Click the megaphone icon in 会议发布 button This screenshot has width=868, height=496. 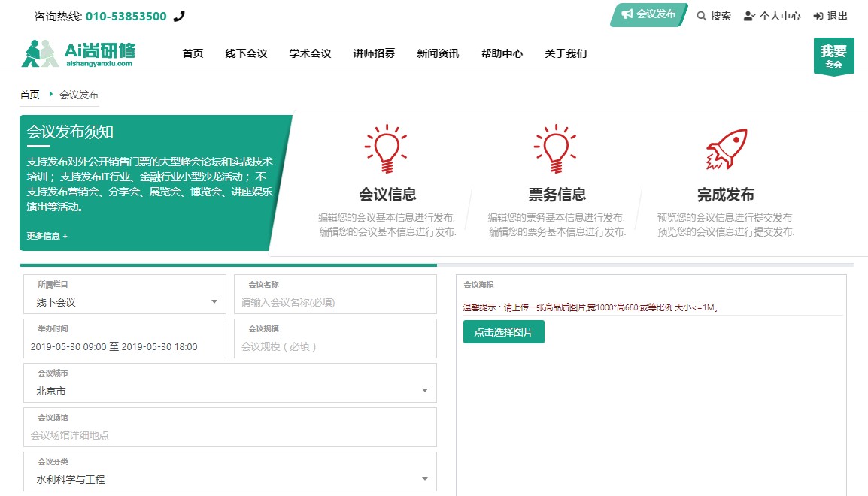click(x=627, y=14)
